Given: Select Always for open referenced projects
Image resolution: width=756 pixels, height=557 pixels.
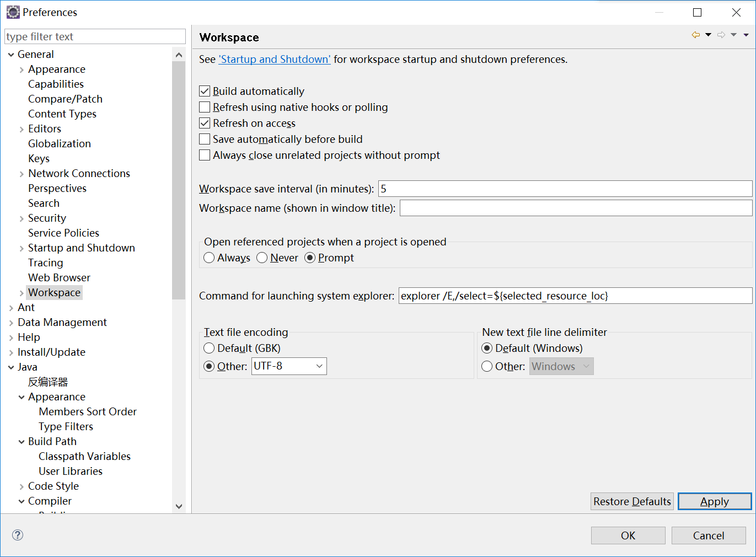Looking at the screenshot, I should coord(209,258).
